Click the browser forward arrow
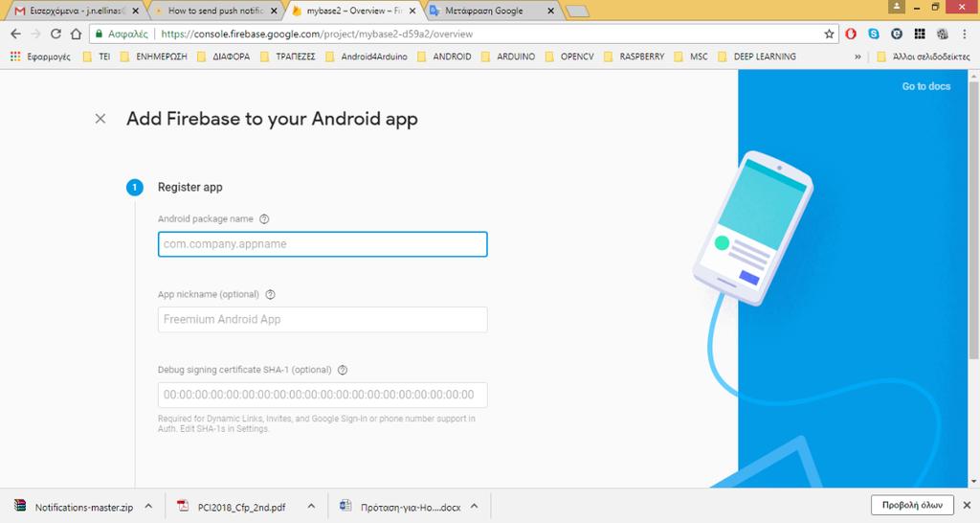The width and height of the screenshot is (980, 523). 35,34
